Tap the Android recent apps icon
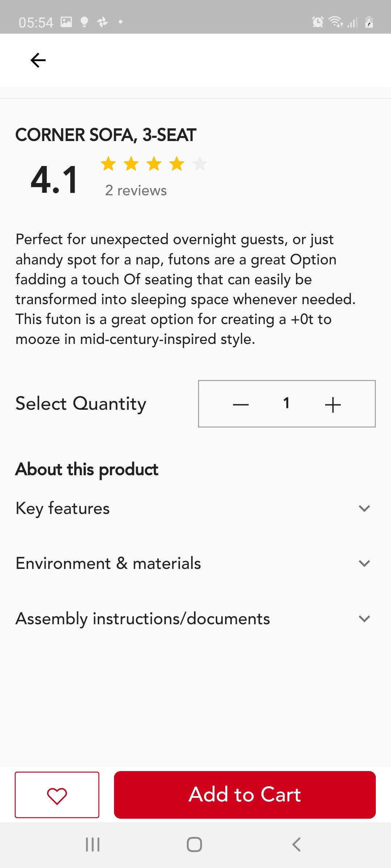 point(93,845)
